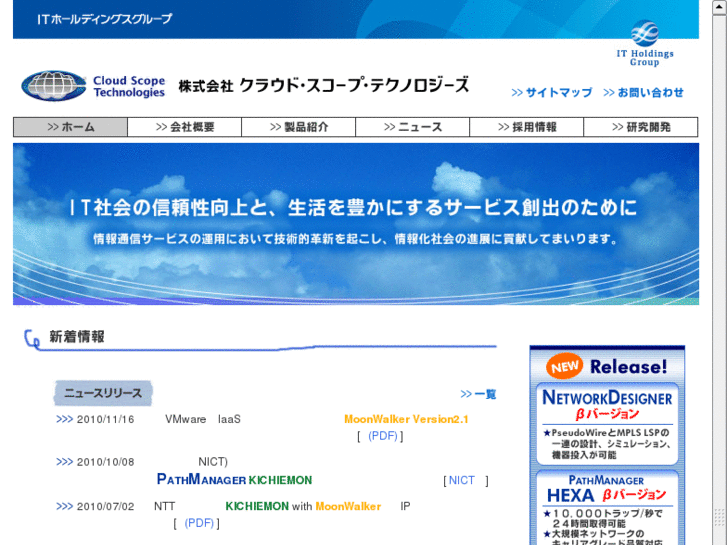View the 一覧 news list link
This screenshot has width=727, height=545.
[478, 394]
